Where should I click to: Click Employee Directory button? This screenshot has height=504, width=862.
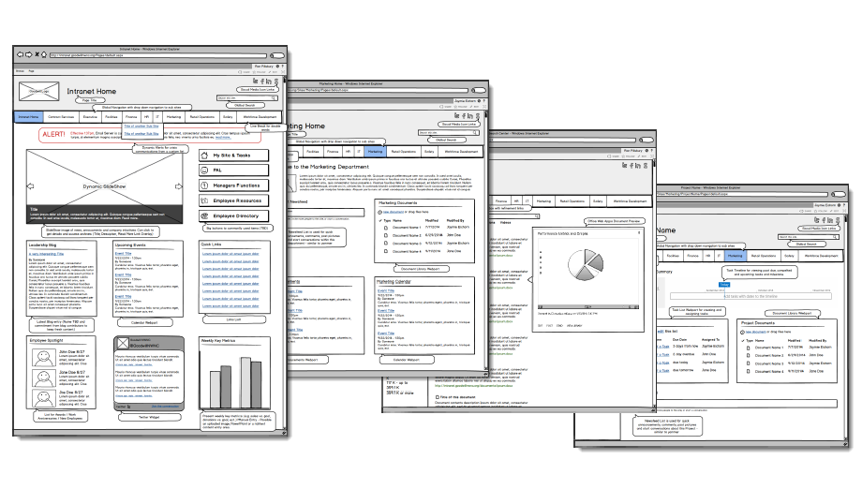[x=233, y=216]
